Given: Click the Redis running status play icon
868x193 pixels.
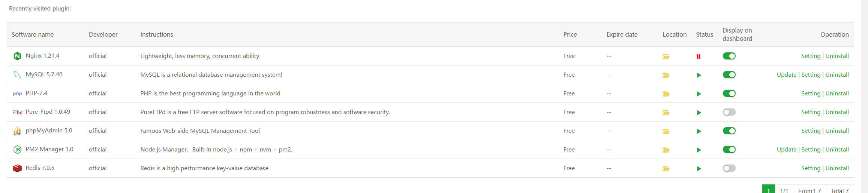Looking at the screenshot, I should click(x=699, y=169).
